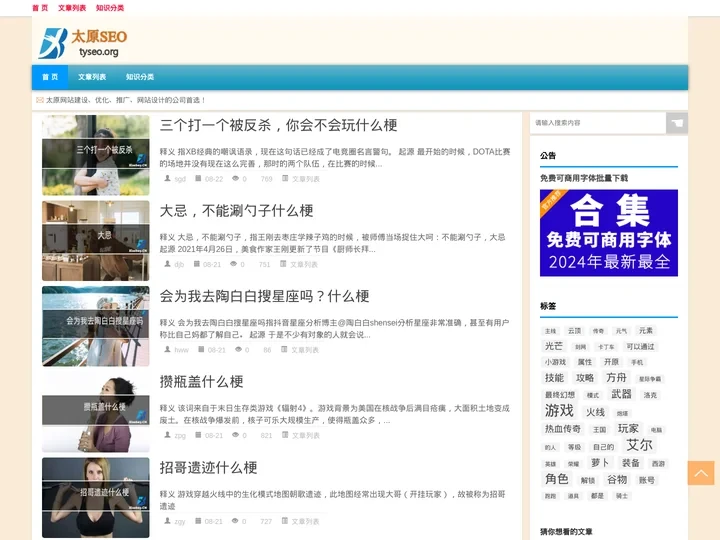Viewport: 720px width, 540px height.
Task: Click the 免费可商用字体批量下载 link
Action: [x=584, y=178]
